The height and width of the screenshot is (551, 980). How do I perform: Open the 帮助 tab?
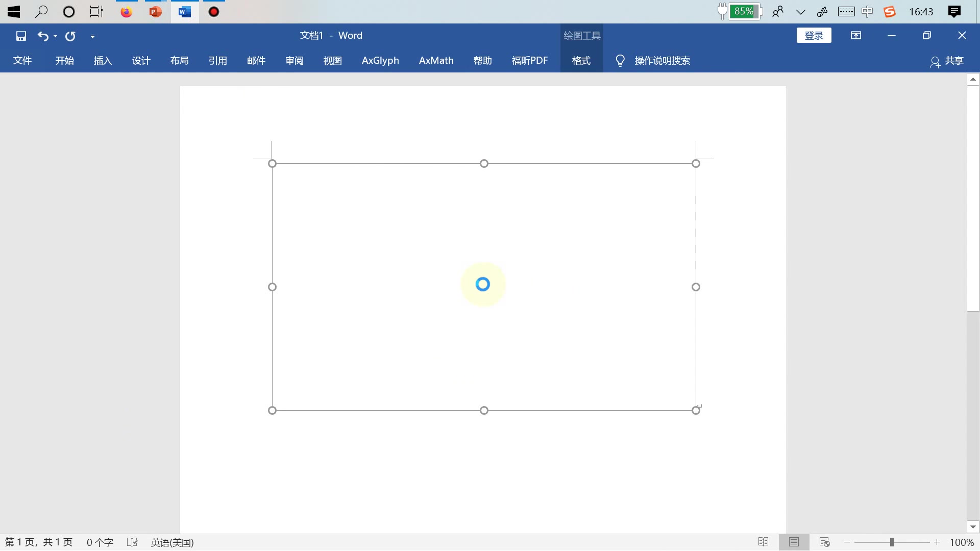click(483, 61)
